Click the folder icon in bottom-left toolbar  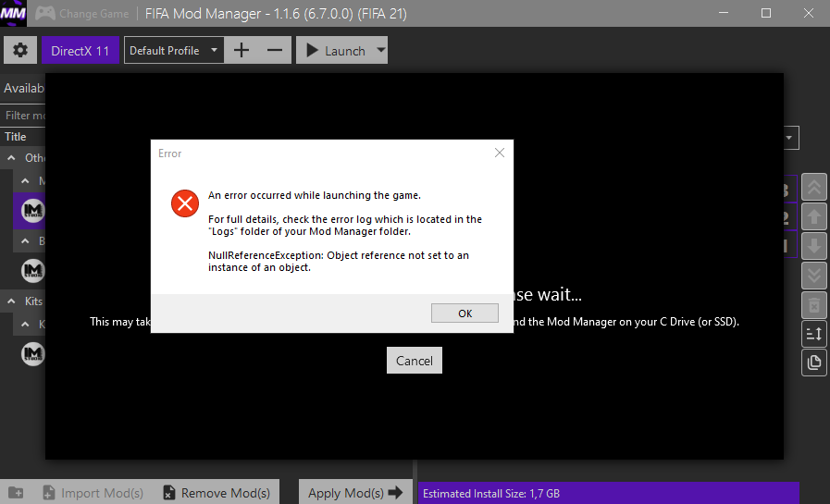click(x=16, y=493)
